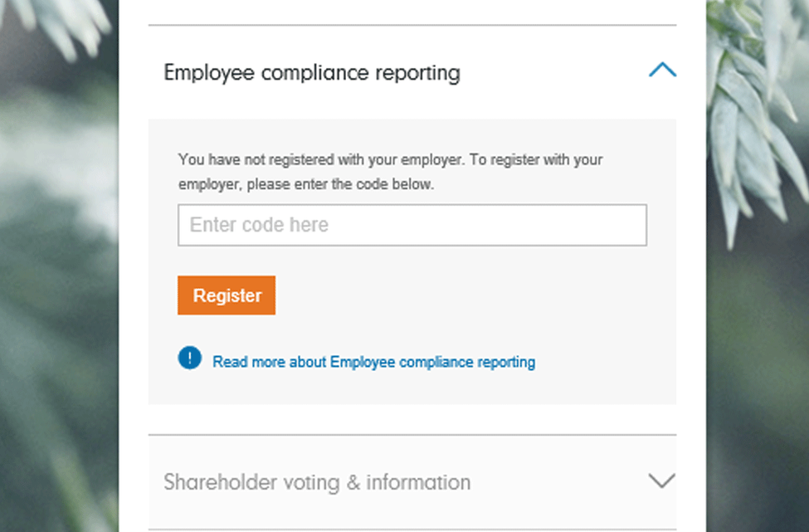Click the gray downward arrow icon
The image size is (809, 532).
pos(661,481)
